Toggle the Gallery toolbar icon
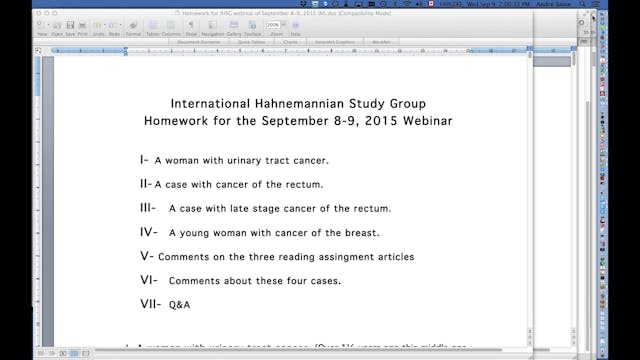This screenshot has width=640, height=360. [234, 25]
